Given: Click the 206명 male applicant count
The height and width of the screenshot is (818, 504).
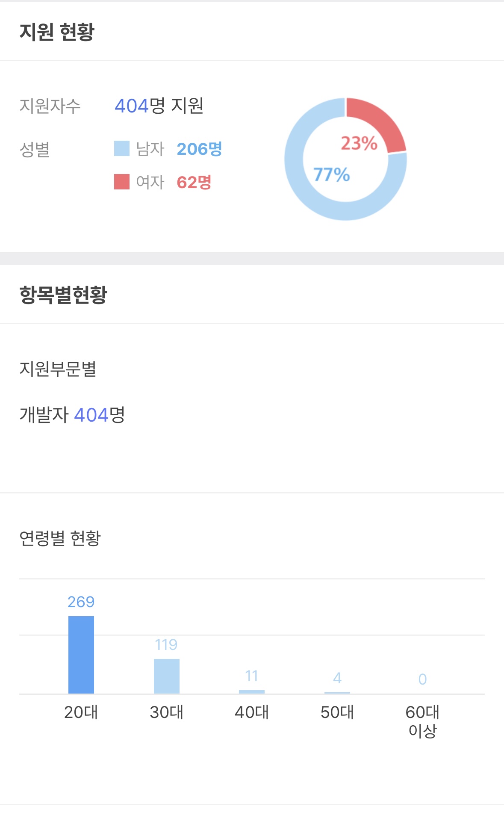Looking at the screenshot, I should [199, 149].
